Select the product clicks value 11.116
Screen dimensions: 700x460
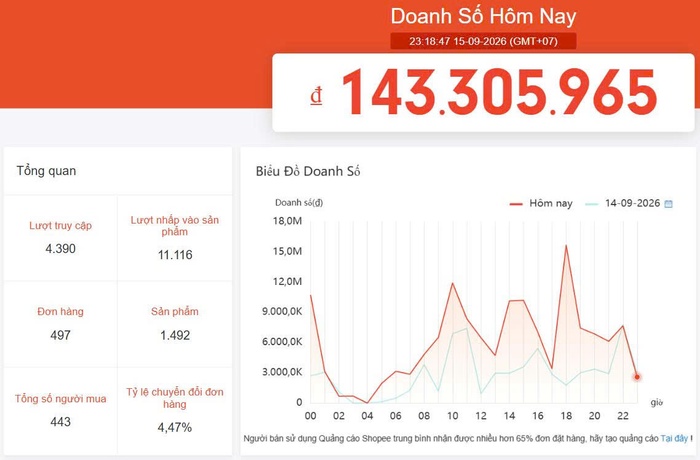point(175,255)
